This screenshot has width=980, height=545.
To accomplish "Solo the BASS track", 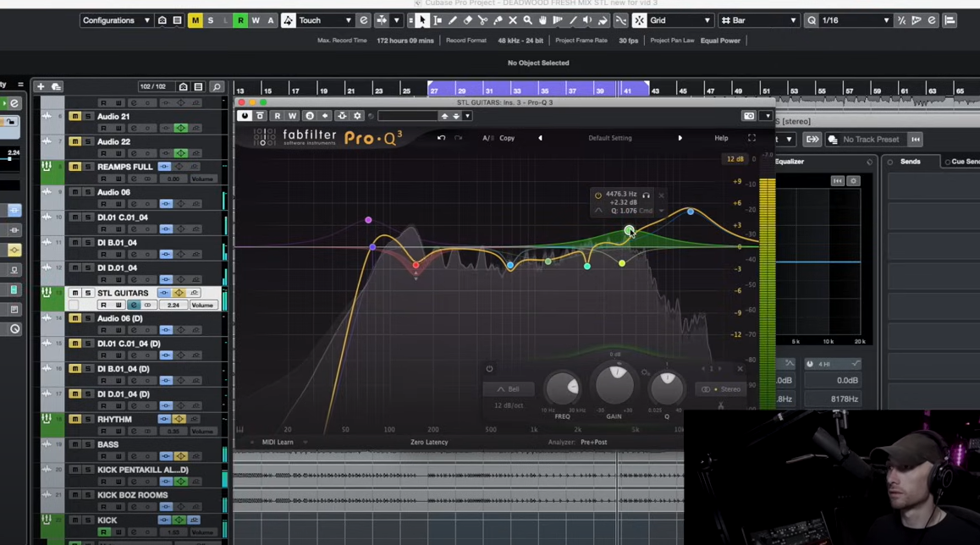I will 88,444.
